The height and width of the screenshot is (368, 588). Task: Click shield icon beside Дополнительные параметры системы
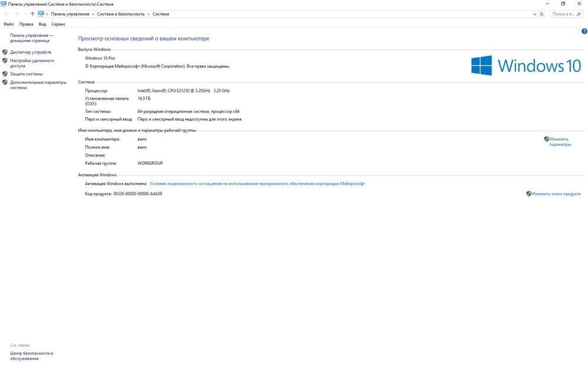pos(5,82)
